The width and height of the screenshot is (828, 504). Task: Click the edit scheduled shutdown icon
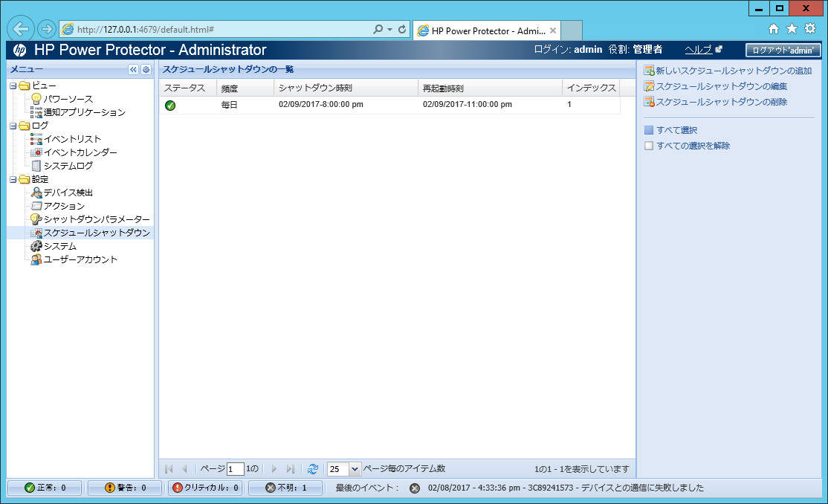point(649,86)
